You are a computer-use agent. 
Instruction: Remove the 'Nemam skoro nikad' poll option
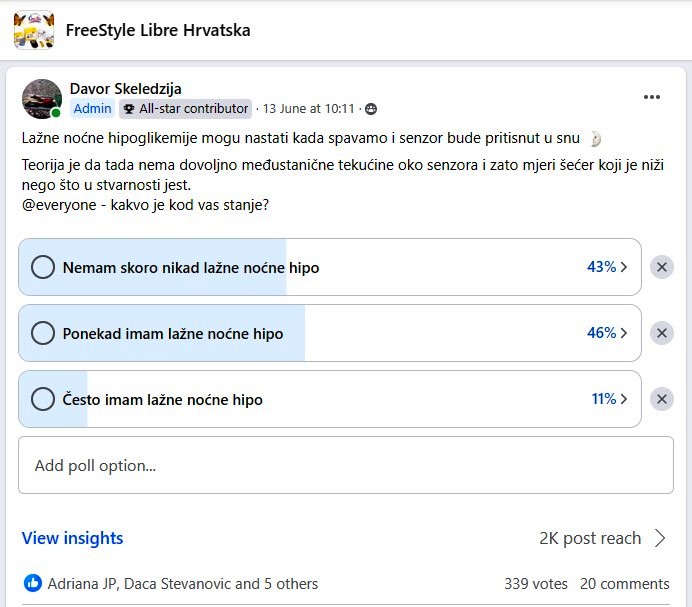[x=662, y=267]
